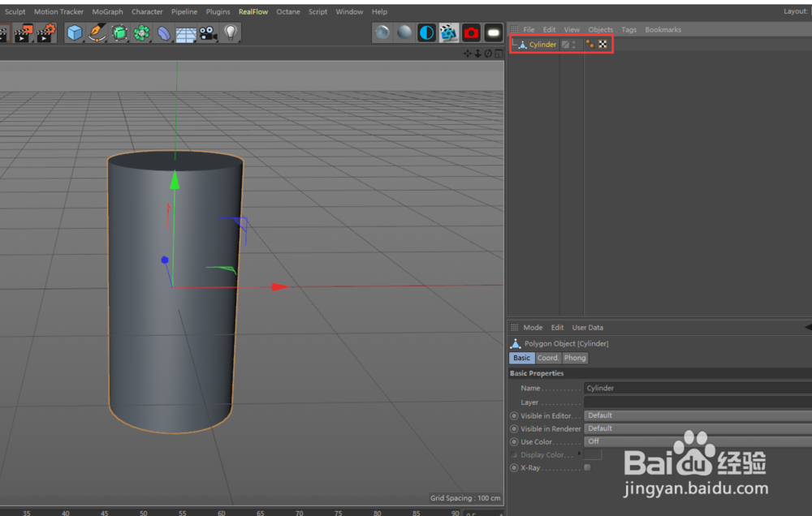Viewport: 812px width, 516px height.
Task: Click the viewport zoom camera arrow icon
Action: click(x=478, y=54)
